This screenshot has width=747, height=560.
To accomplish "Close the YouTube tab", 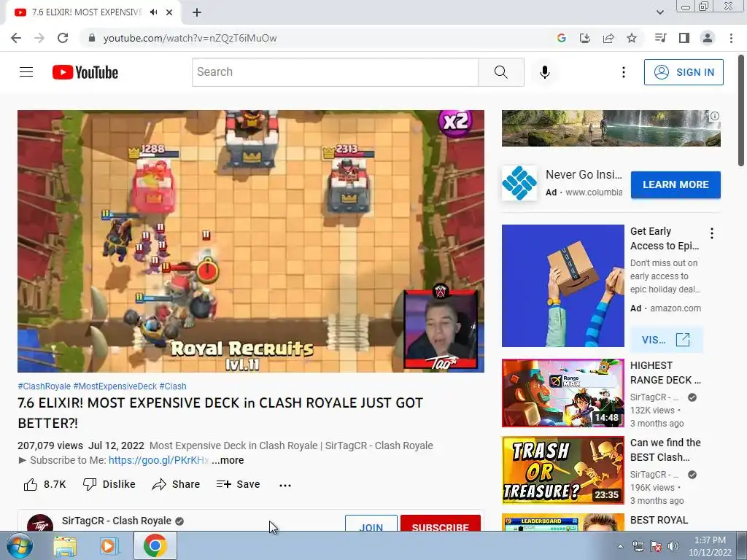I will 169,12.
